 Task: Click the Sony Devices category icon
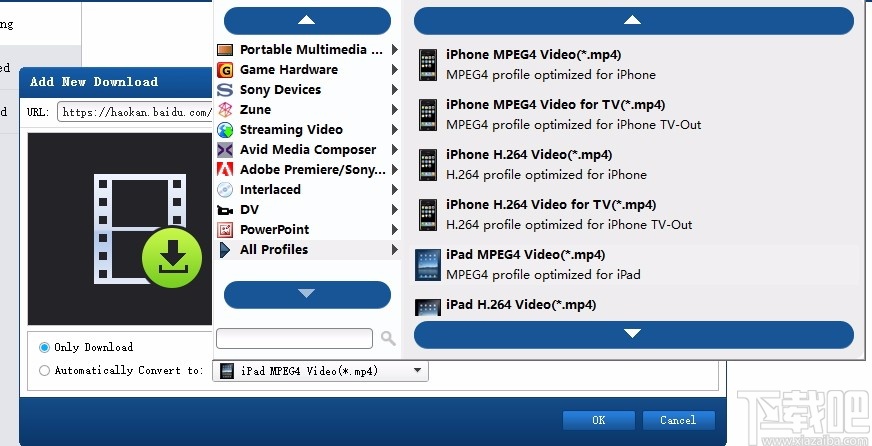[225, 90]
